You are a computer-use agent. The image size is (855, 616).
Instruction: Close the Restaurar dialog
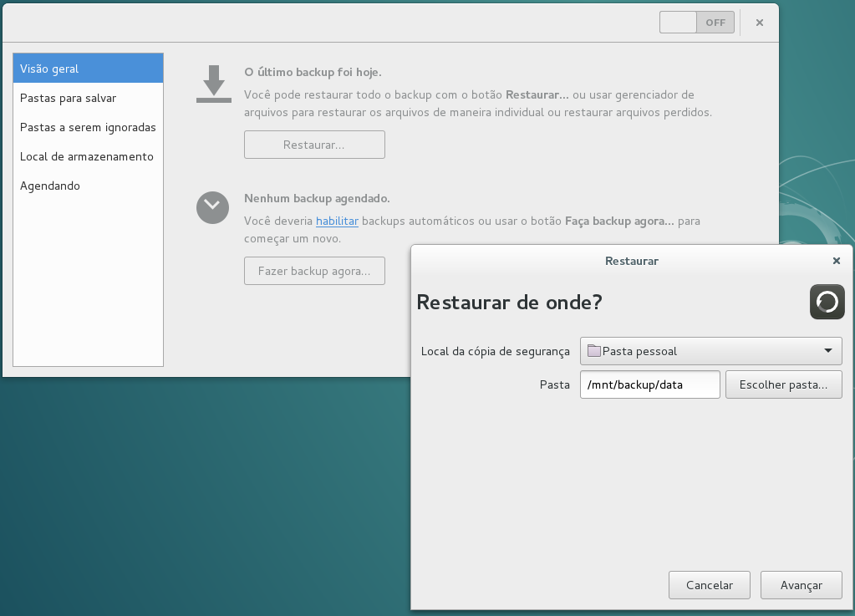point(836,261)
